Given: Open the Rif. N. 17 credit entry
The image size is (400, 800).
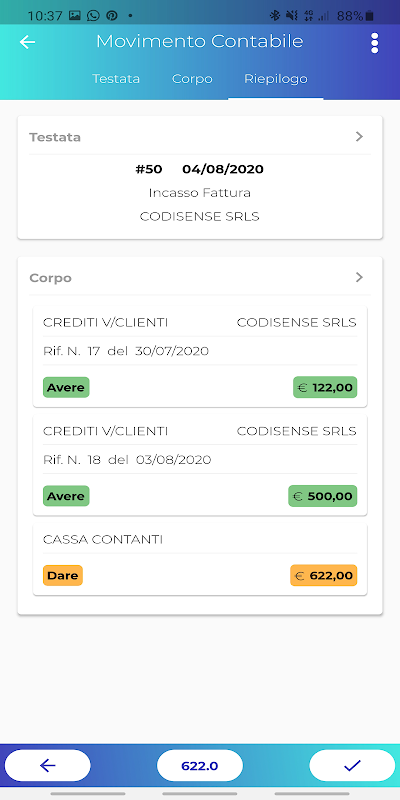Looking at the screenshot, I should pyautogui.click(x=200, y=357).
